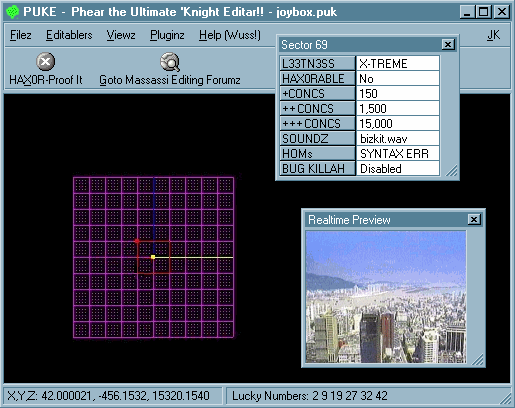
Task: Click the Sector 69 panel resize grip
Action: pos(452,171)
